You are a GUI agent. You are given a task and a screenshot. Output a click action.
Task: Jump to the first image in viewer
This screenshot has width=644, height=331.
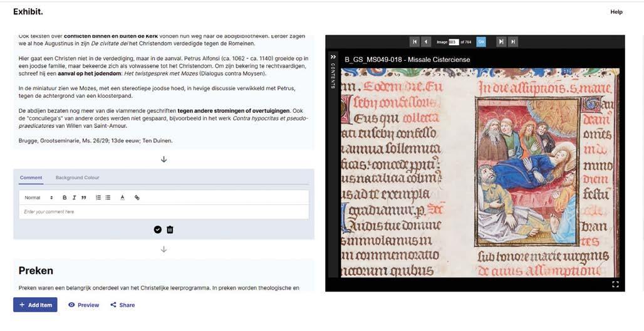[x=415, y=41]
